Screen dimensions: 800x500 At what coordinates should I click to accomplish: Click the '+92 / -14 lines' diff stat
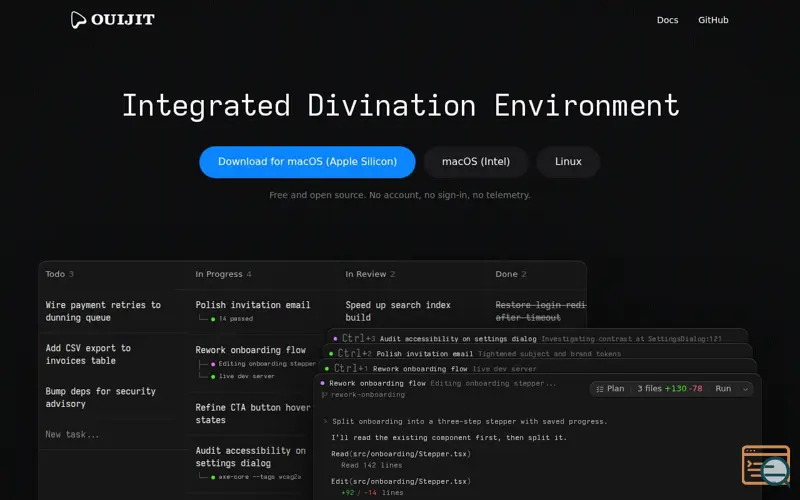pyautogui.click(x=372, y=493)
